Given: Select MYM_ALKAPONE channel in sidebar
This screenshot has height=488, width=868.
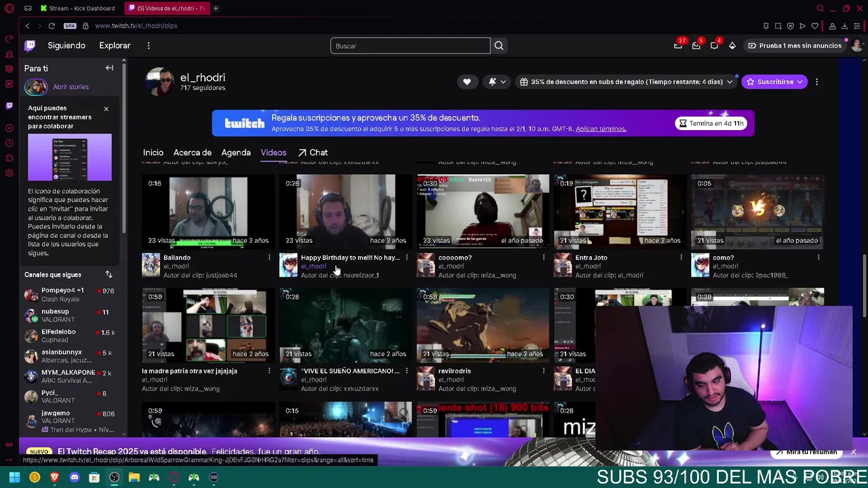Looking at the screenshot, I should coord(69,376).
